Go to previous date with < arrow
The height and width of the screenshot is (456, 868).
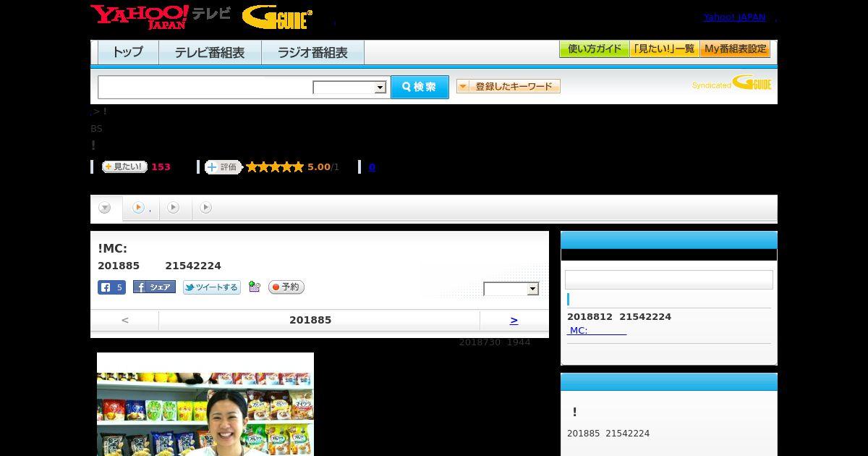pyautogui.click(x=124, y=320)
